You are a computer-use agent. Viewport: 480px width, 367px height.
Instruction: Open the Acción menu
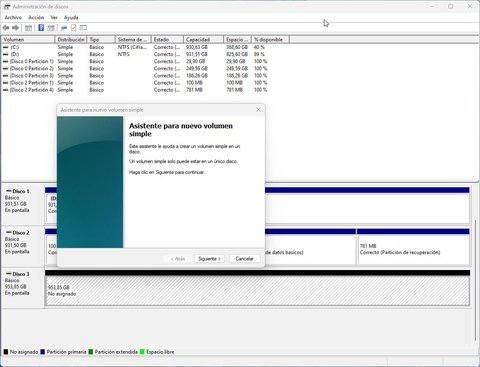click(x=36, y=17)
